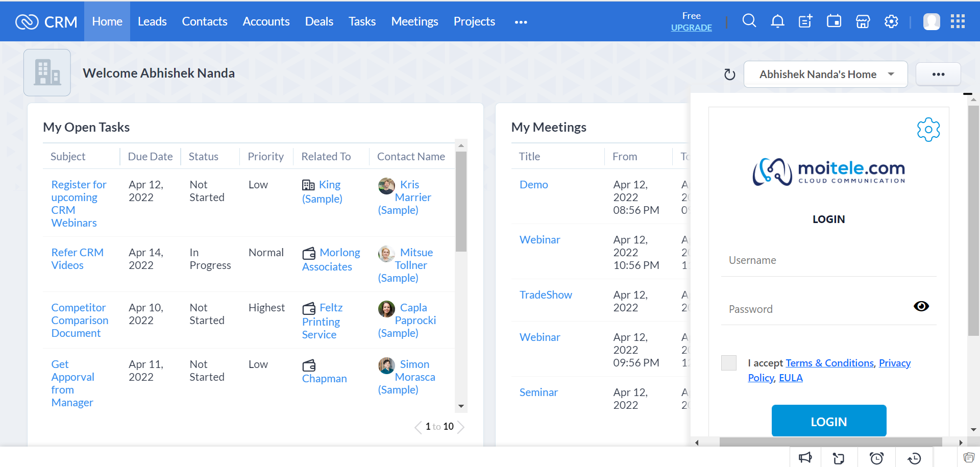Viewport: 980px width, 467px height.
Task: Click Capla Paprocki contact avatar
Action: pos(386,309)
